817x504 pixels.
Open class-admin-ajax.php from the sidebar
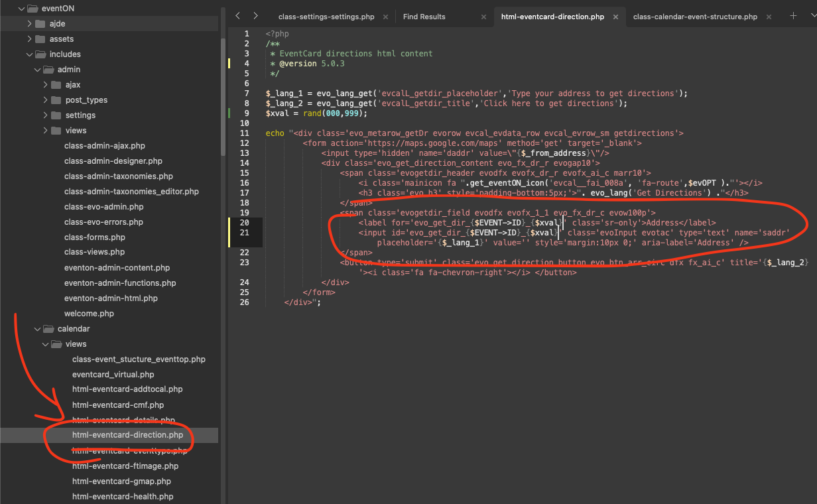coord(104,146)
